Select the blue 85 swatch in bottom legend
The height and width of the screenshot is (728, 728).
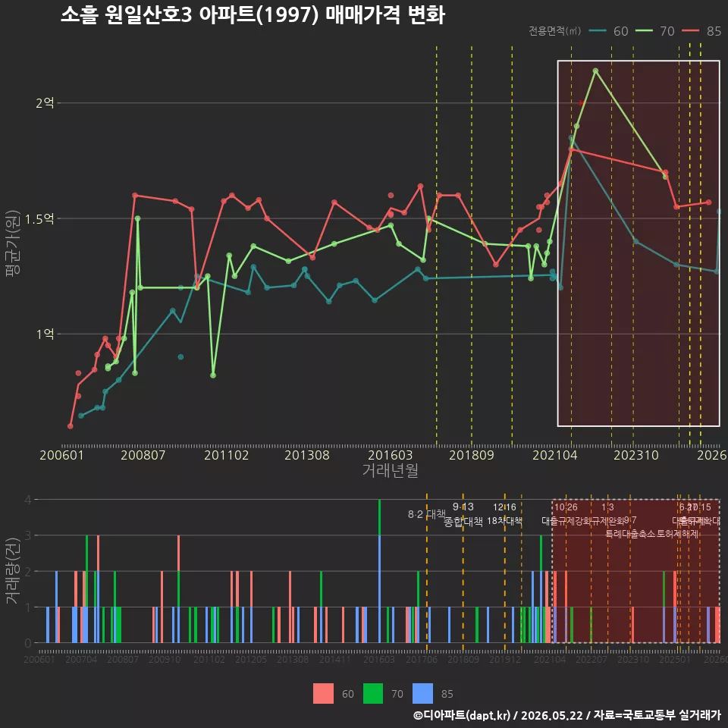pyautogui.click(x=422, y=694)
